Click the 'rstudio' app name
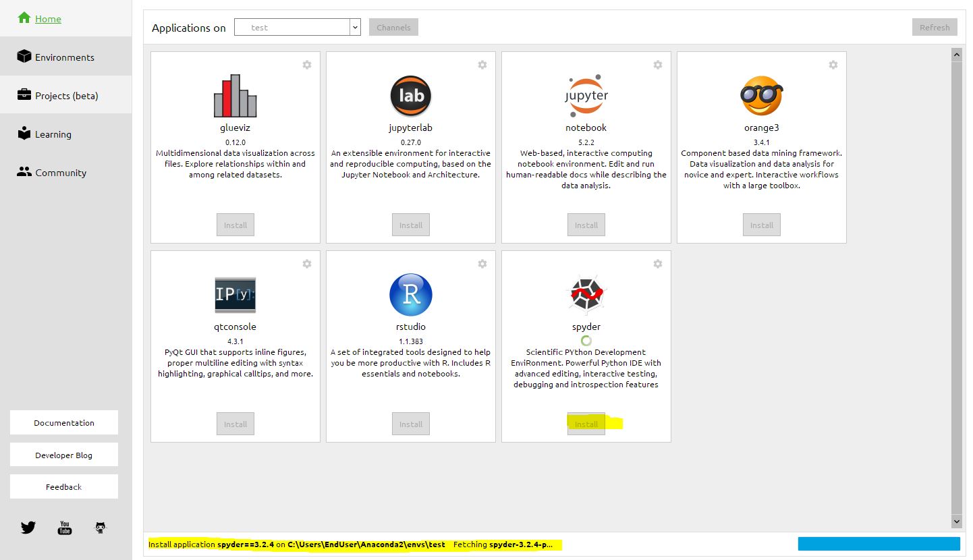This screenshot has height=560, width=973. point(411,327)
